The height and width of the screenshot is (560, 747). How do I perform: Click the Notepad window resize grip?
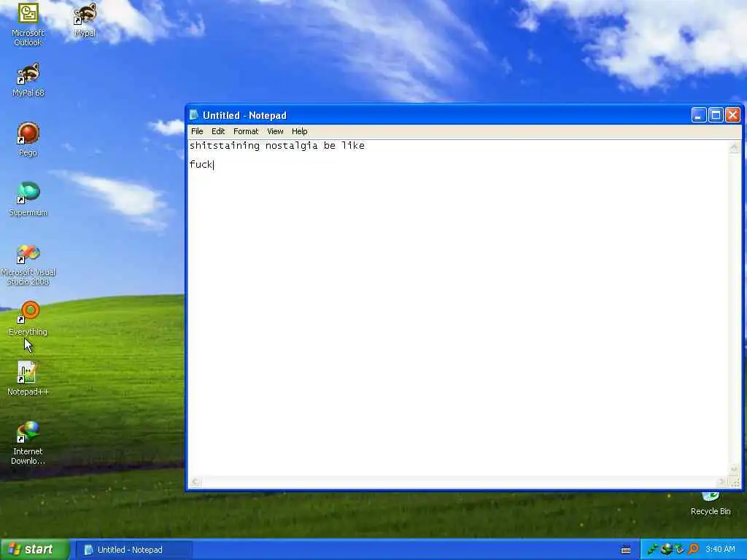[735, 483]
